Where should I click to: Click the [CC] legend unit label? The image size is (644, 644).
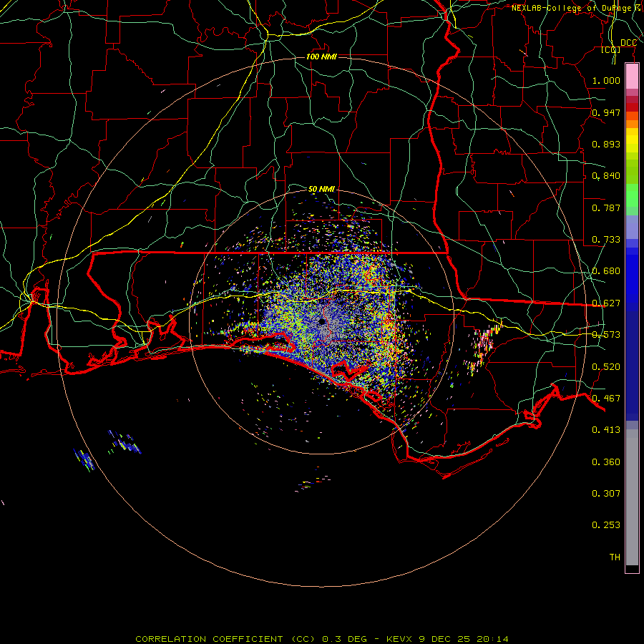(610, 49)
